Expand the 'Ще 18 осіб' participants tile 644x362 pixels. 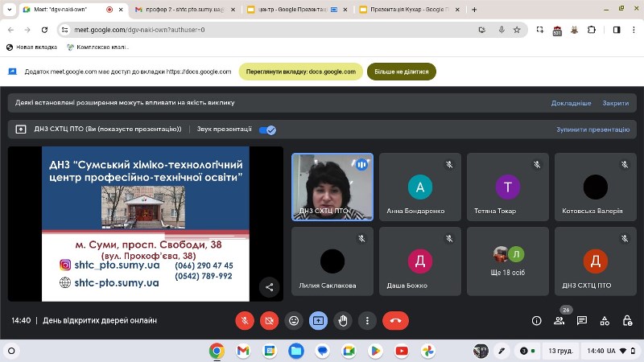tap(508, 261)
